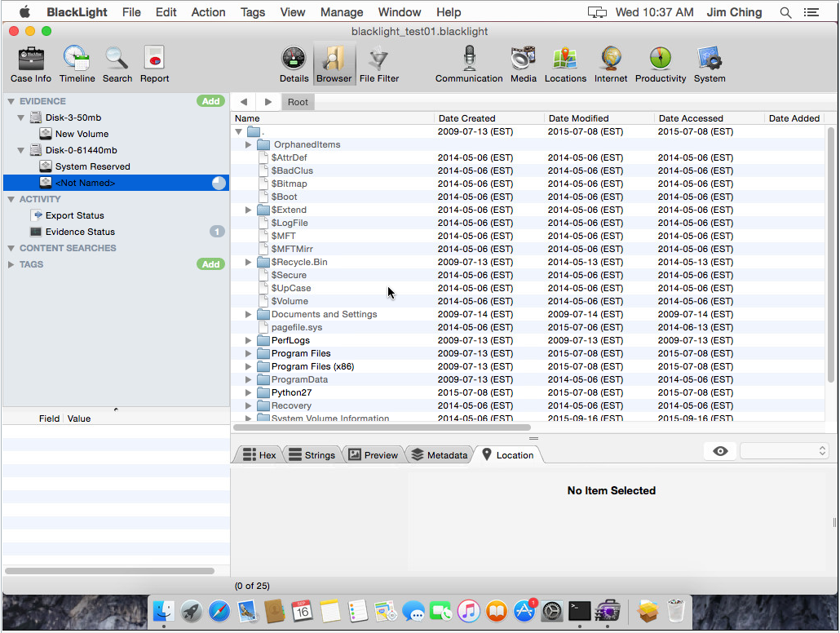Open the Action menu

point(209,12)
